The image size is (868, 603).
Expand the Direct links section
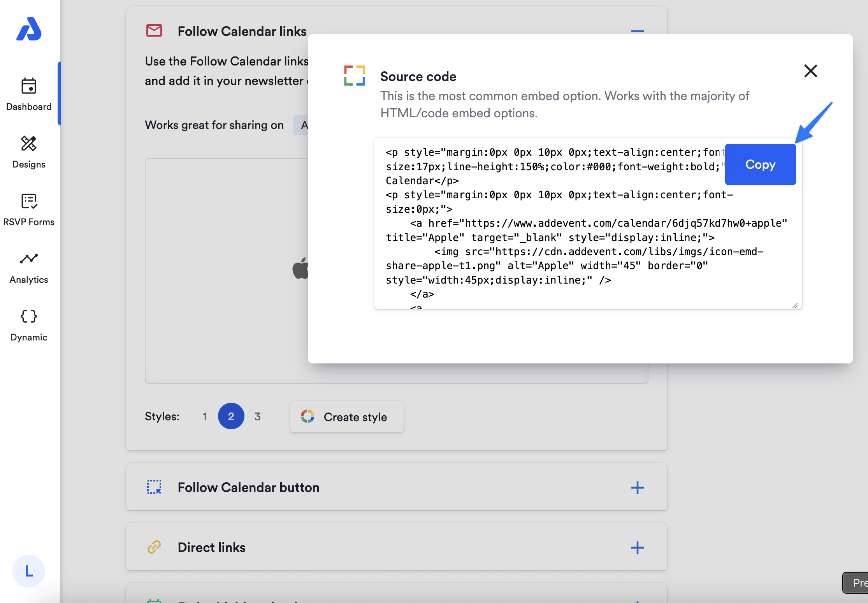point(637,547)
